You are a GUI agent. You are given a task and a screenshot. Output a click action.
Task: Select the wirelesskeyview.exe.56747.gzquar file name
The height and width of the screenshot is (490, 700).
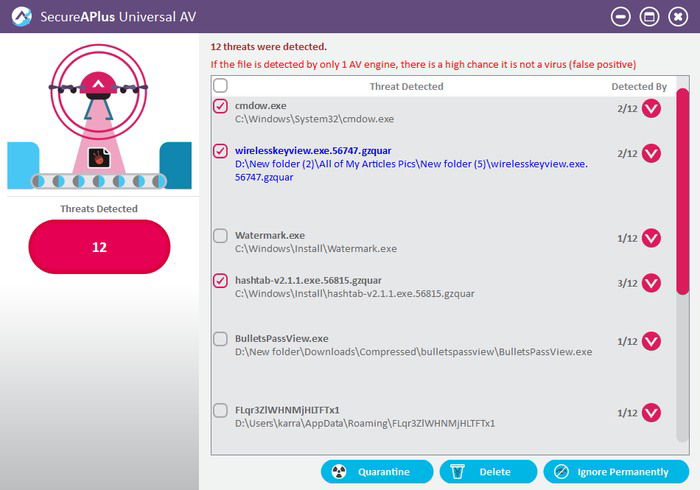tap(313, 150)
